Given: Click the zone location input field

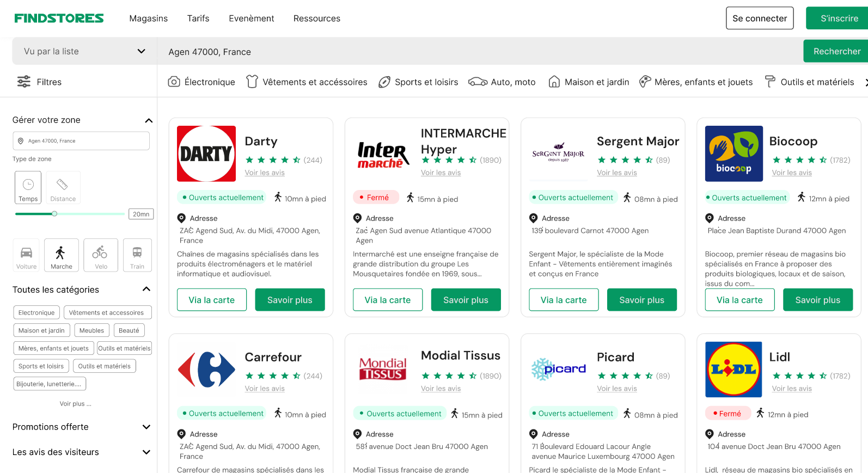Looking at the screenshot, I should 81,141.
